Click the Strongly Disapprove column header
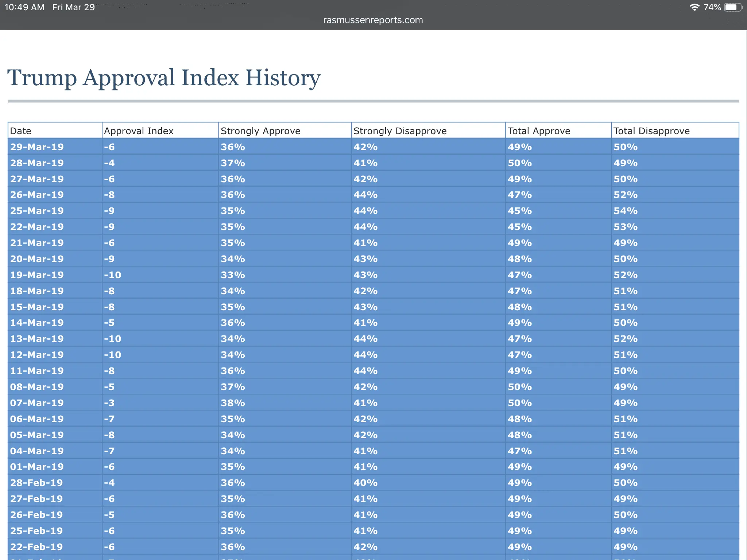Viewport: 747px width, 560px height. (400, 131)
